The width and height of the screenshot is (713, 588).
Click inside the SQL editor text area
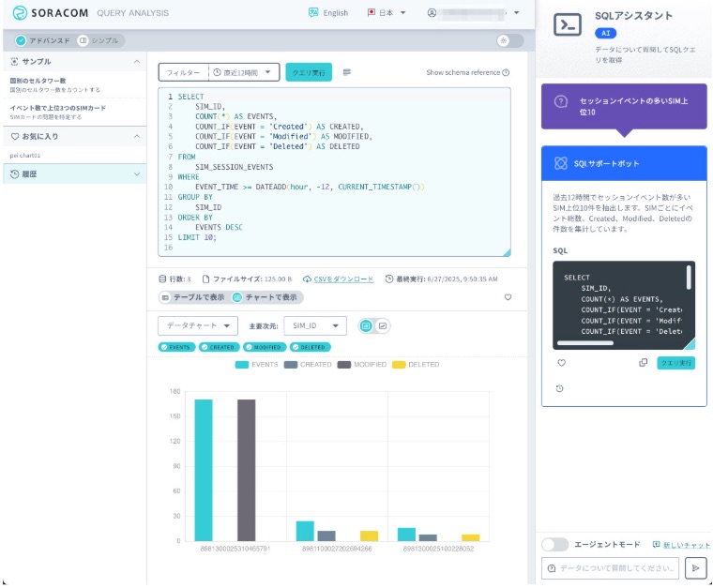click(x=334, y=172)
